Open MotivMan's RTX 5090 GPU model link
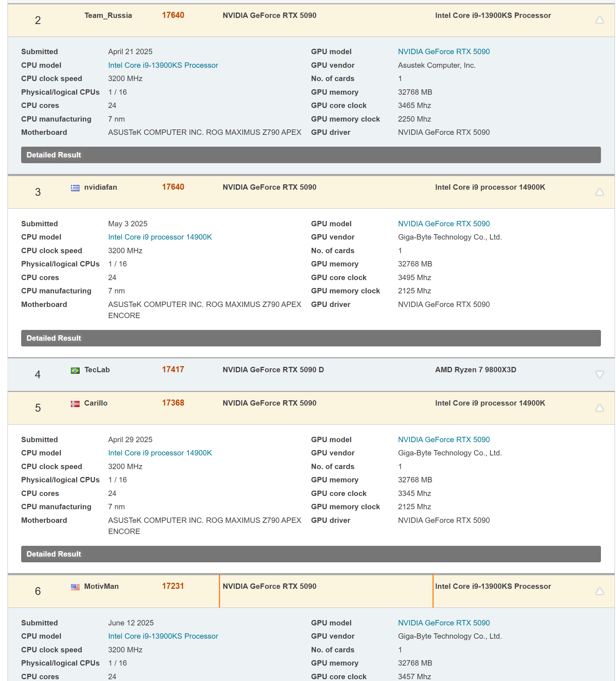The width and height of the screenshot is (616, 681). pyautogui.click(x=444, y=623)
